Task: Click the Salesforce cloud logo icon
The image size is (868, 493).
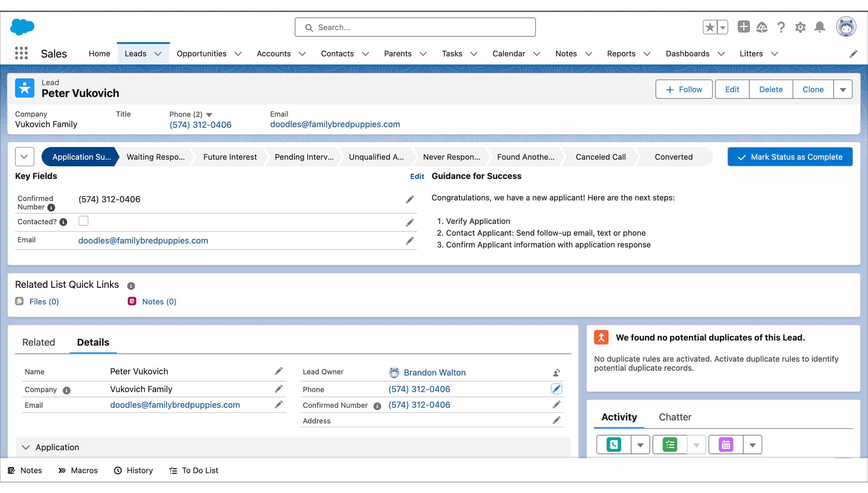Action: click(x=22, y=27)
